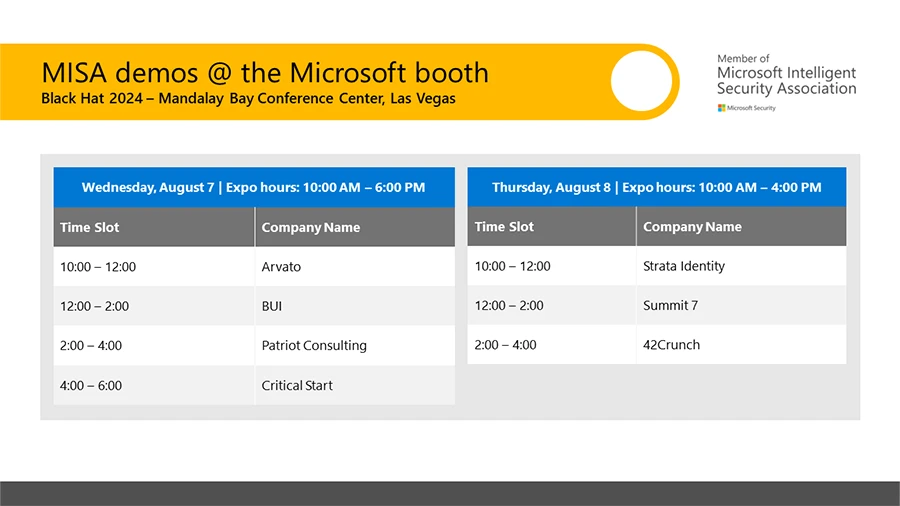The height and width of the screenshot is (506, 900).
Task: Select the 'Thursday, August 8' expo hours header
Action: coord(657,187)
